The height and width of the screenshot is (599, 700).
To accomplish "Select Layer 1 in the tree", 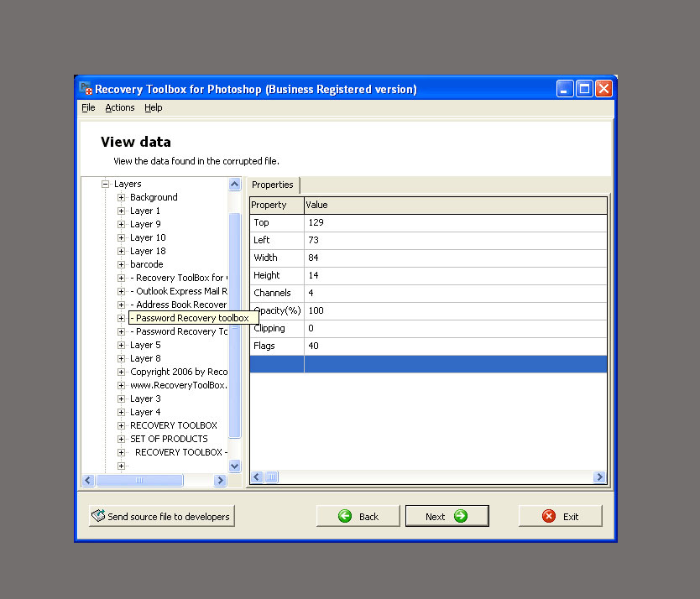I will 144,211.
